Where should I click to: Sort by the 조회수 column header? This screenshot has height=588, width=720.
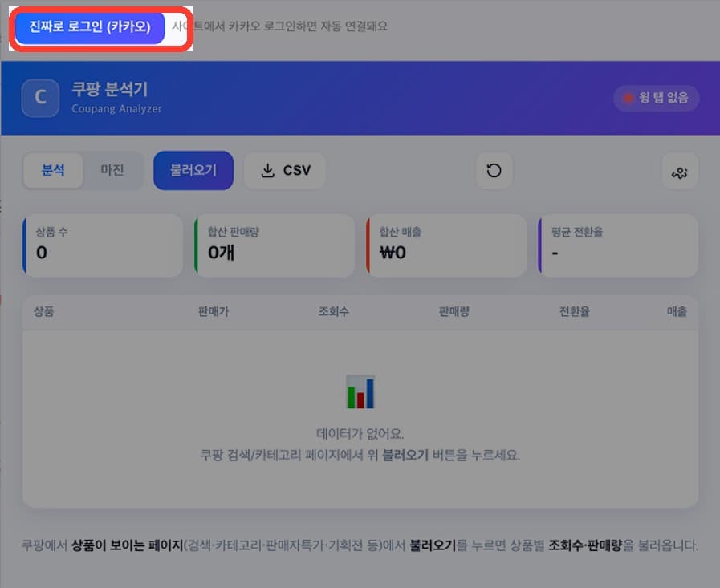[x=334, y=312]
